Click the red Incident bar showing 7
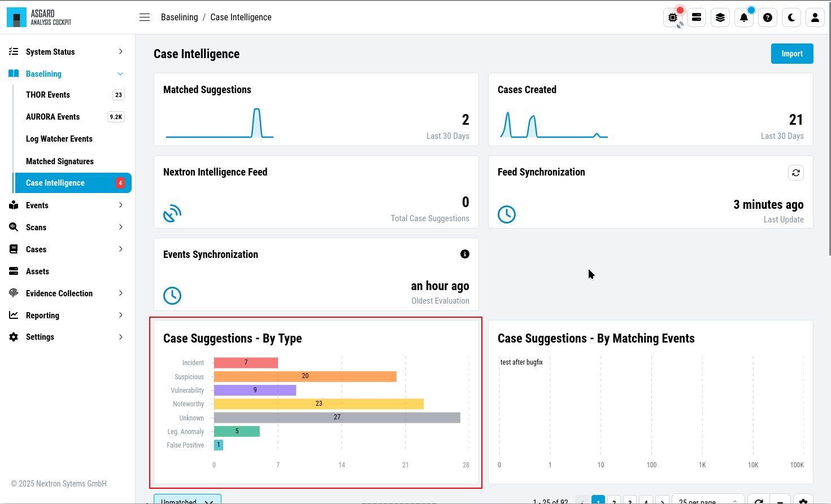 (x=246, y=362)
